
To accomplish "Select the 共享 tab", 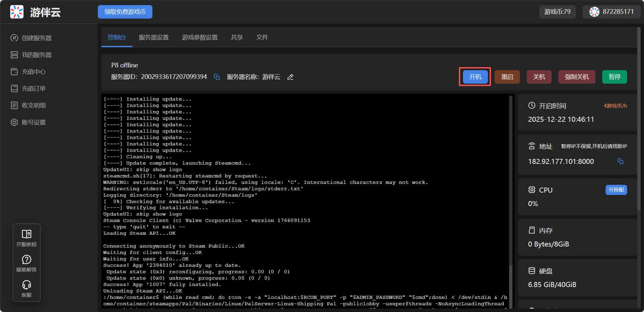I will pos(237,37).
